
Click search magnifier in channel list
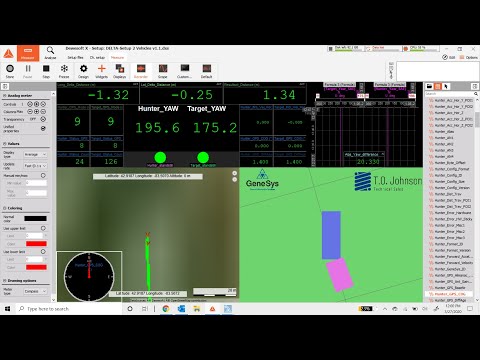(x=475, y=94)
